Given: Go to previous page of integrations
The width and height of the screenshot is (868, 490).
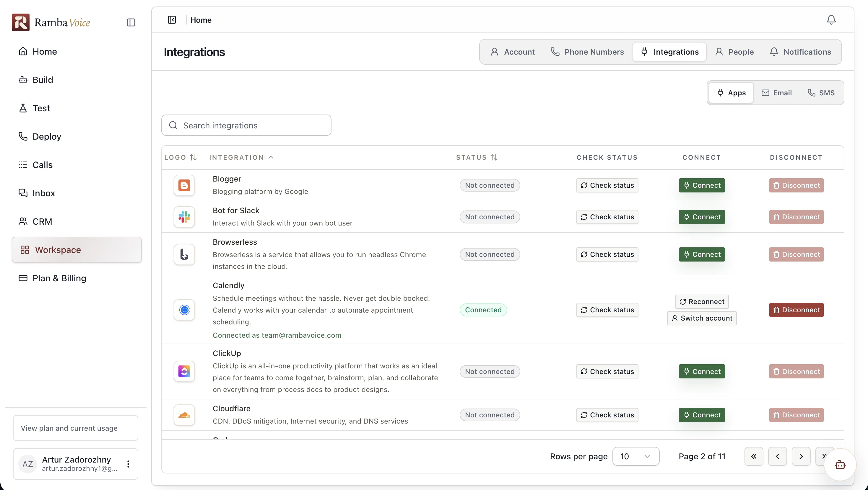Looking at the screenshot, I should coord(777,456).
